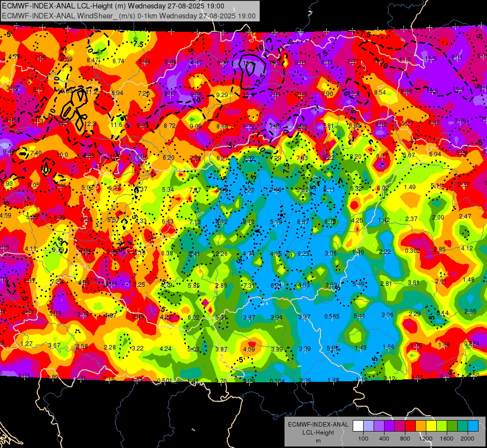Viewport: 487px width, 448px height.
Task: Click the WindShear 0-1km title line in the header
Action: pyautogui.click(x=128, y=16)
